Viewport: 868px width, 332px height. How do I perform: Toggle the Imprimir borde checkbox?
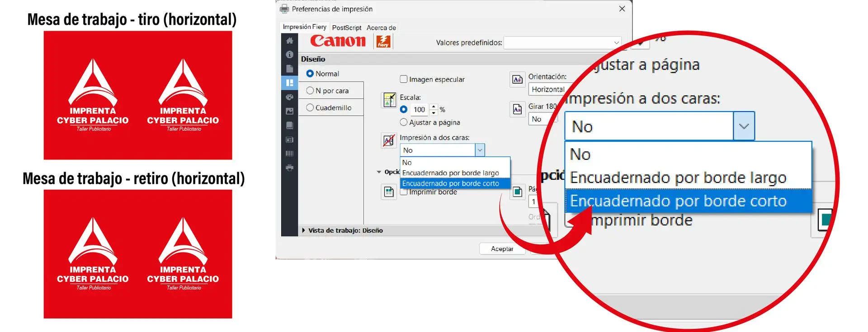click(x=404, y=192)
